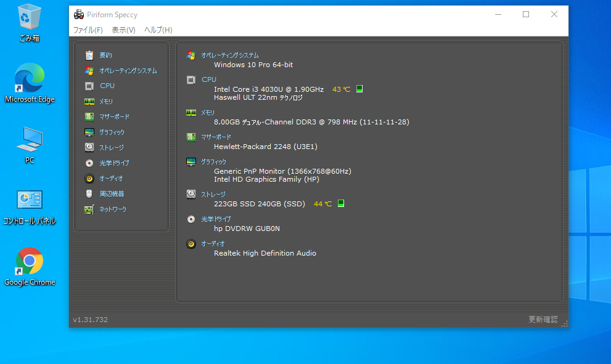Open the ネットワーク card icon in sidebar
611x364 pixels.
click(89, 209)
